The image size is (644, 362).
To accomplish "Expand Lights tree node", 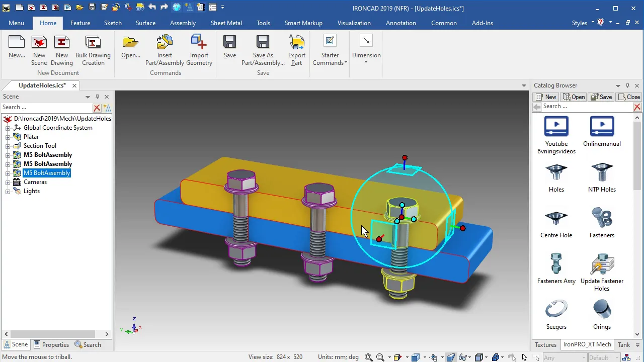I will click(8, 191).
